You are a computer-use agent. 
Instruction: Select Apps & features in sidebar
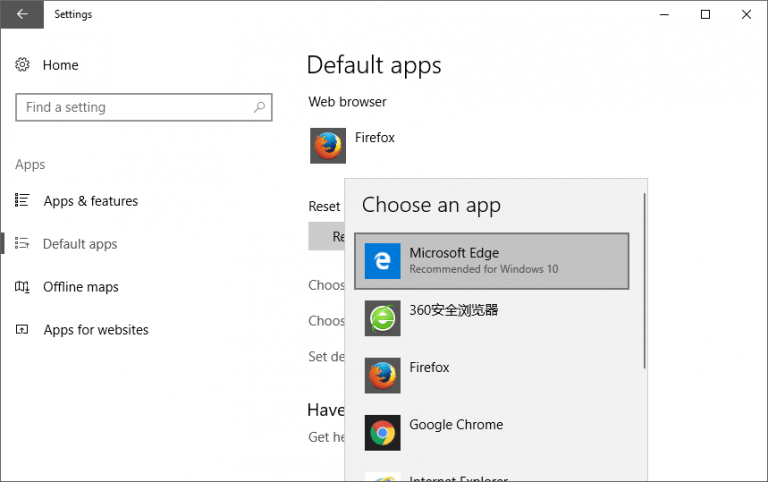coord(90,201)
